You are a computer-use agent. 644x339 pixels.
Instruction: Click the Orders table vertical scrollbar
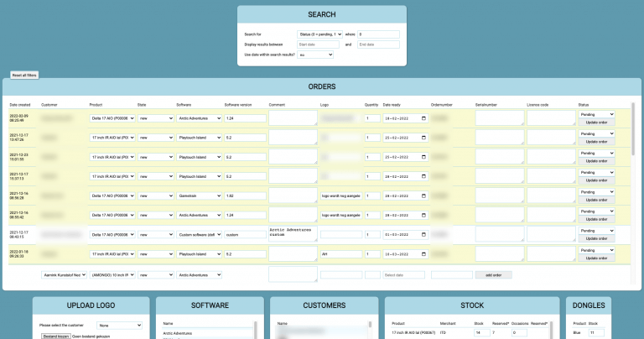pyautogui.click(x=633, y=134)
